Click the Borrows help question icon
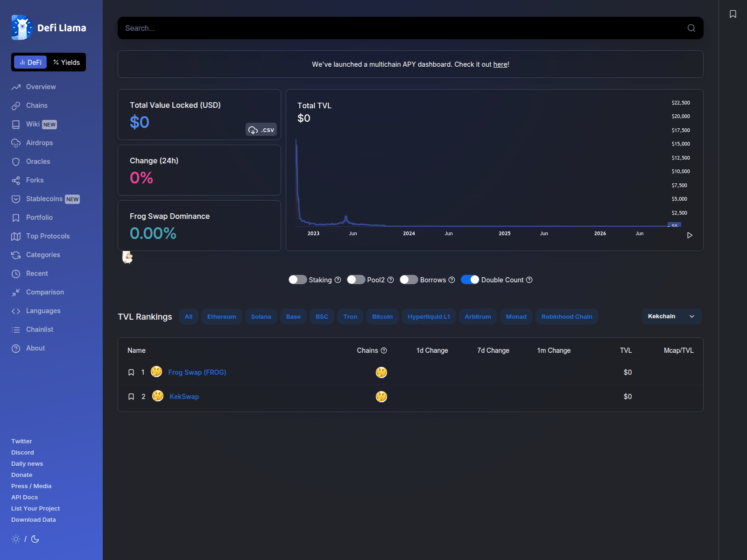Image resolution: width=747 pixels, height=560 pixels. coord(451,280)
